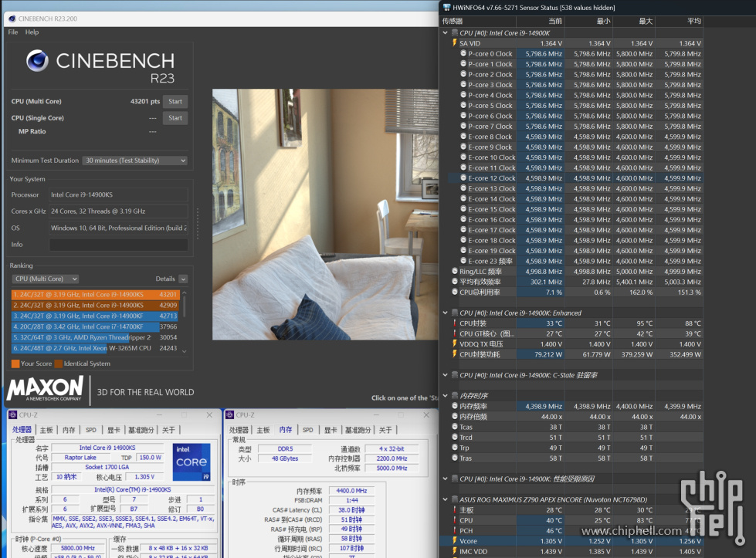
Task: Click the thermometer icon beside PCH
Action: pos(454,530)
